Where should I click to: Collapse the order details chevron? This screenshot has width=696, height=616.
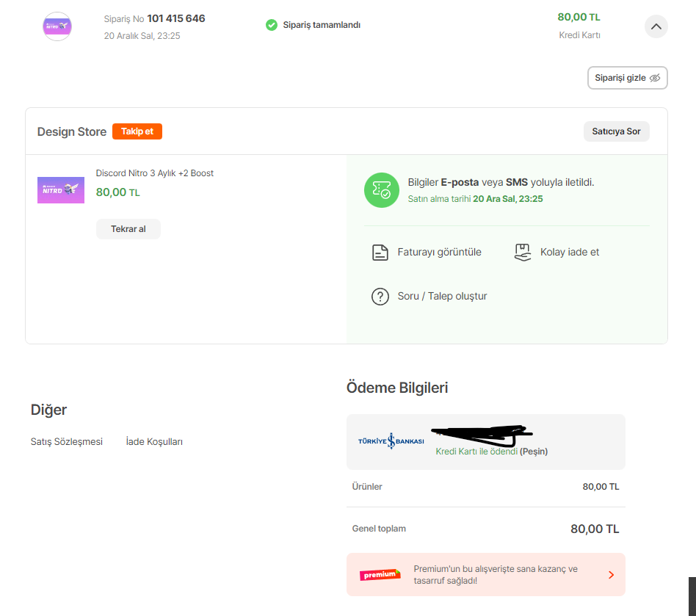click(656, 26)
